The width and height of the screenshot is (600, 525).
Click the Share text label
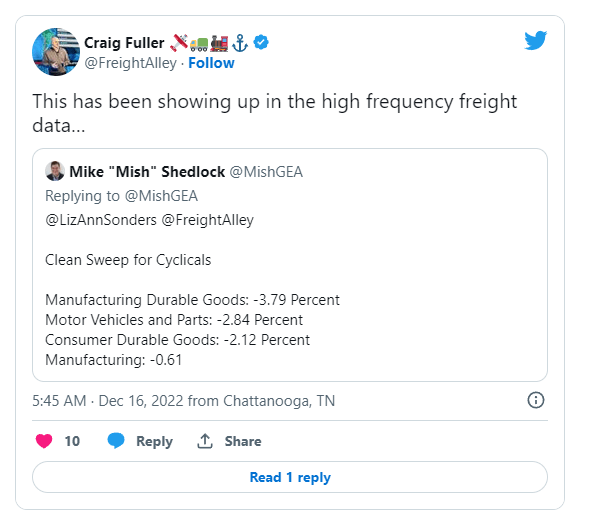[x=243, y=441]
